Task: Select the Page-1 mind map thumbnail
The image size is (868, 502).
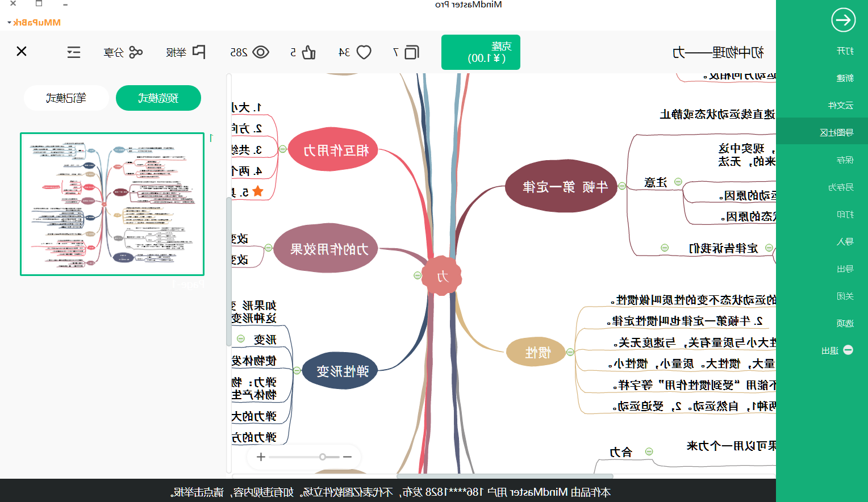Action: point(112,204)
